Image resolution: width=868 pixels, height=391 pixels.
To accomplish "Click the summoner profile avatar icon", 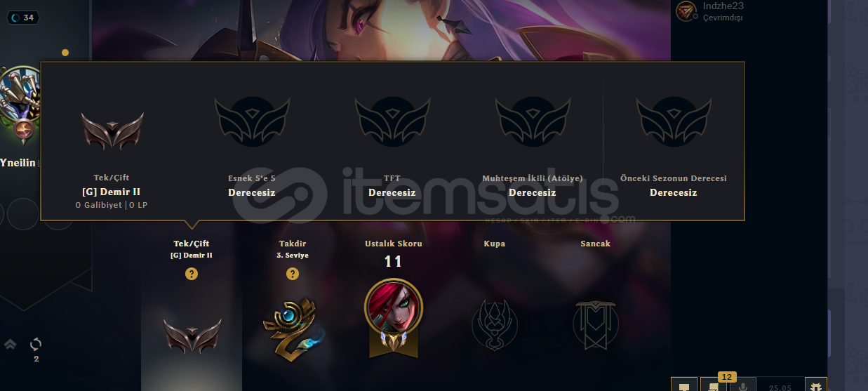I will coord(22,103).
